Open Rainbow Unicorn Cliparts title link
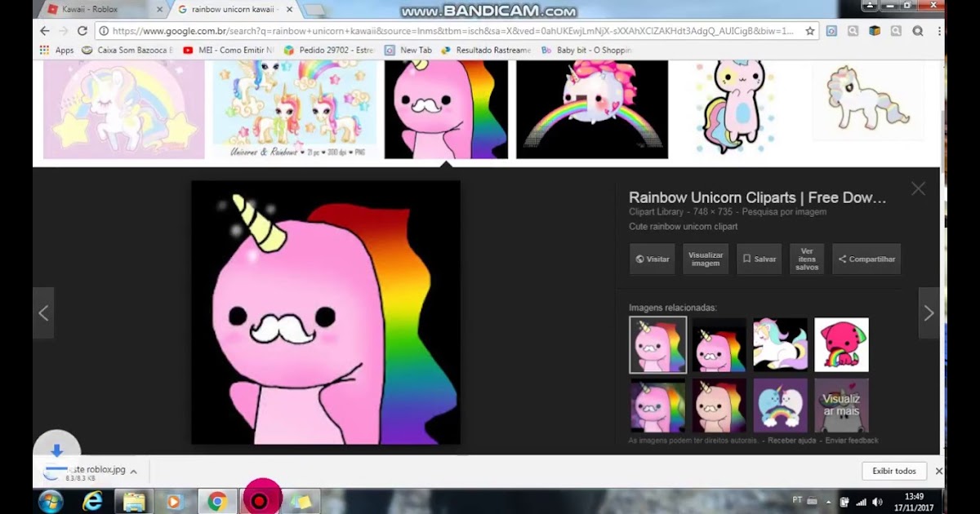Viewport: 980px width, 514px height. pyautogui.click(x=757, y=197)
